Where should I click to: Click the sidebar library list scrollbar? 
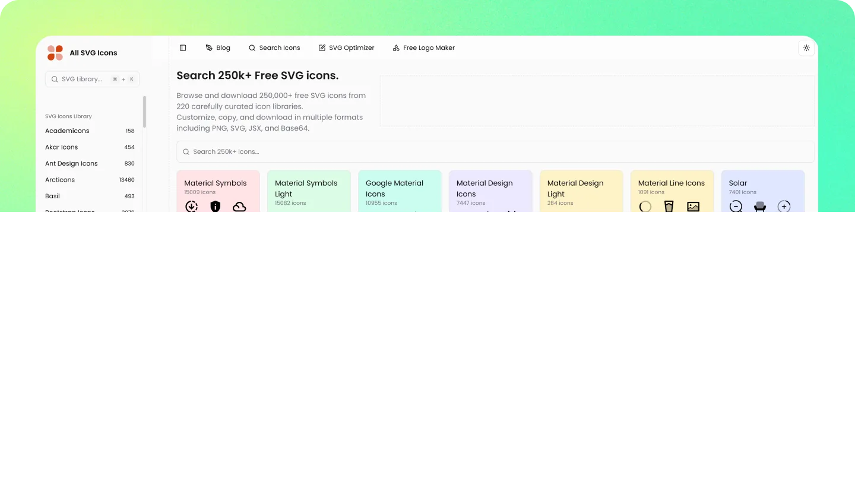tap(144, 112)
